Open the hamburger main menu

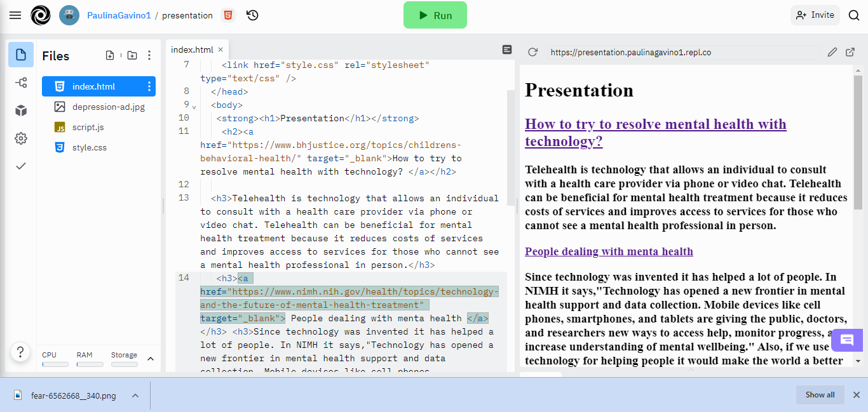(x=15, y=15)
